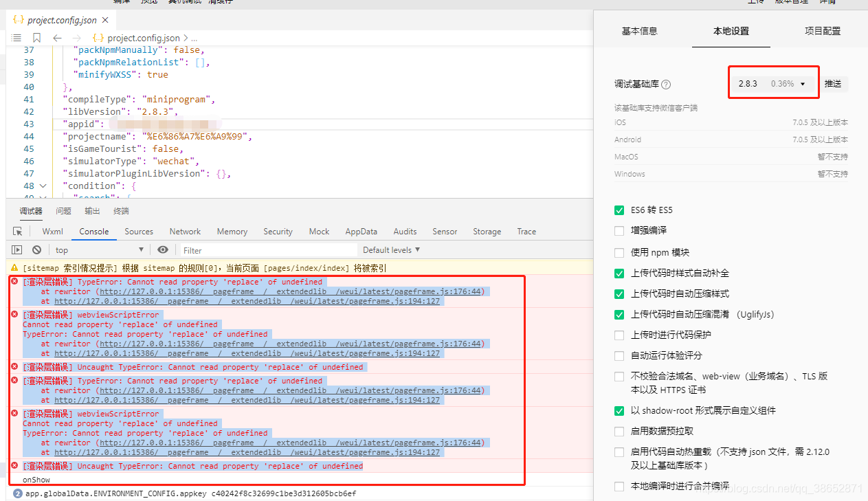
Task: Toggle 上传代码时样式自动补全 checkbox
Action: pos(619,273)
